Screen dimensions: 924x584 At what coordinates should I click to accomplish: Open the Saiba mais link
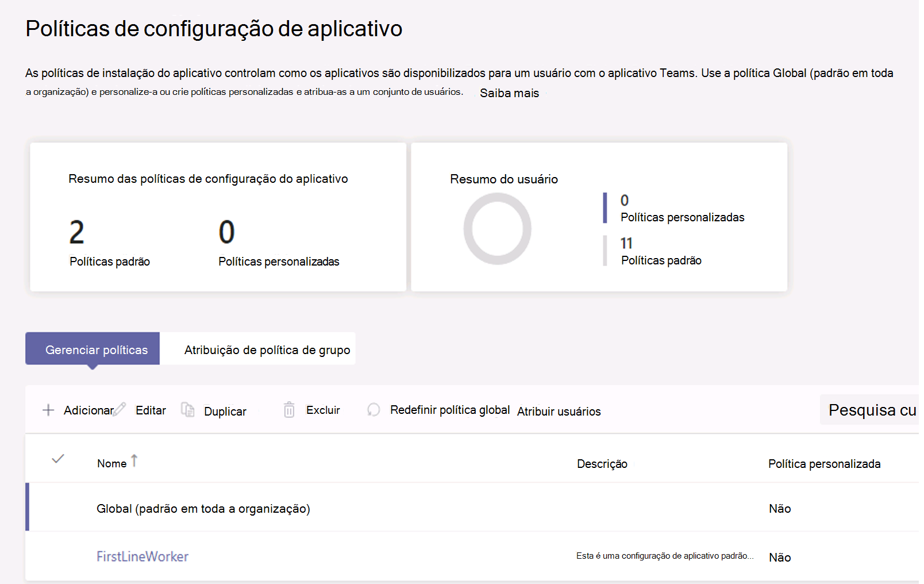point(510,93)
